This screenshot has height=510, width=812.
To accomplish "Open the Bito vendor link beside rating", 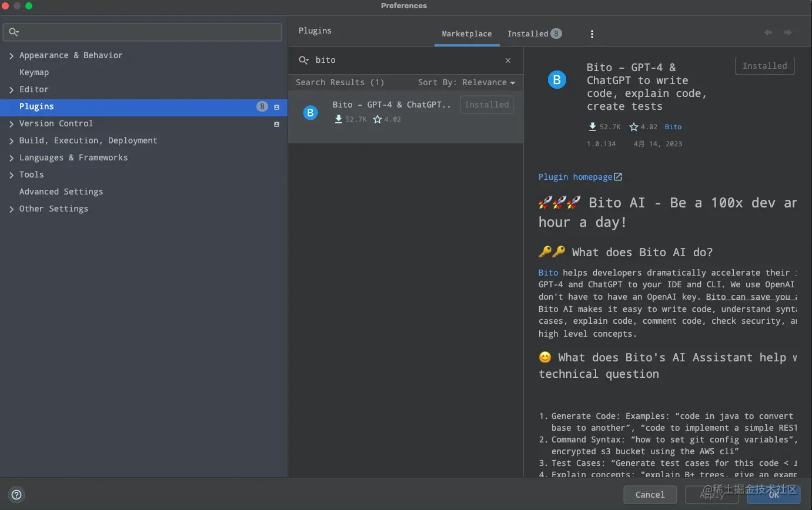I will 673,127.
